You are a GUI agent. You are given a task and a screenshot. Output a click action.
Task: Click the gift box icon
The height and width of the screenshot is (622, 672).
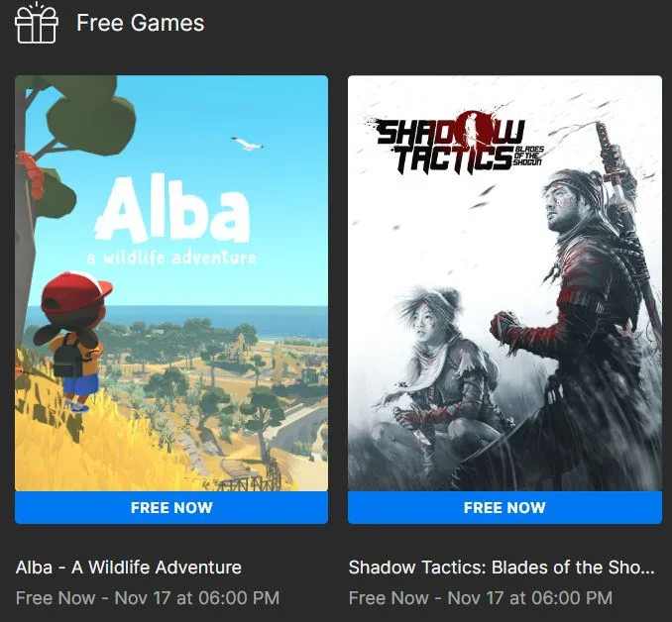37,23
